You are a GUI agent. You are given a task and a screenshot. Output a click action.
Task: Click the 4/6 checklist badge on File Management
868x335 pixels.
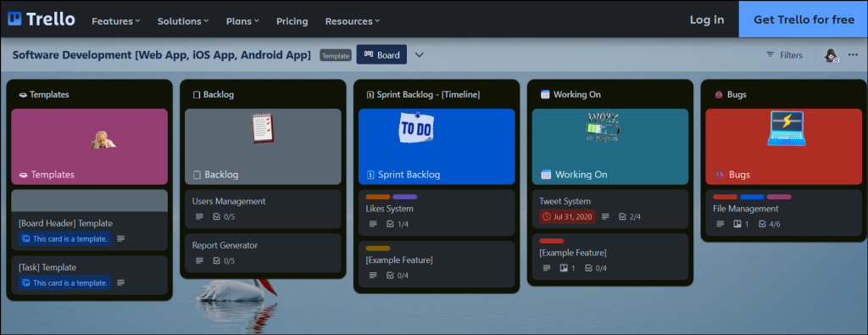[770, 224]
